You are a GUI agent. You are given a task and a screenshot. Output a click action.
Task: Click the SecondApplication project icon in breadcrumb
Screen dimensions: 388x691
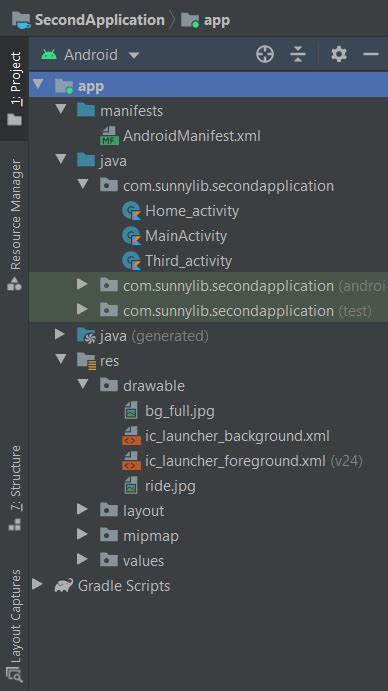pyautogui.click(x=21, y=20)
